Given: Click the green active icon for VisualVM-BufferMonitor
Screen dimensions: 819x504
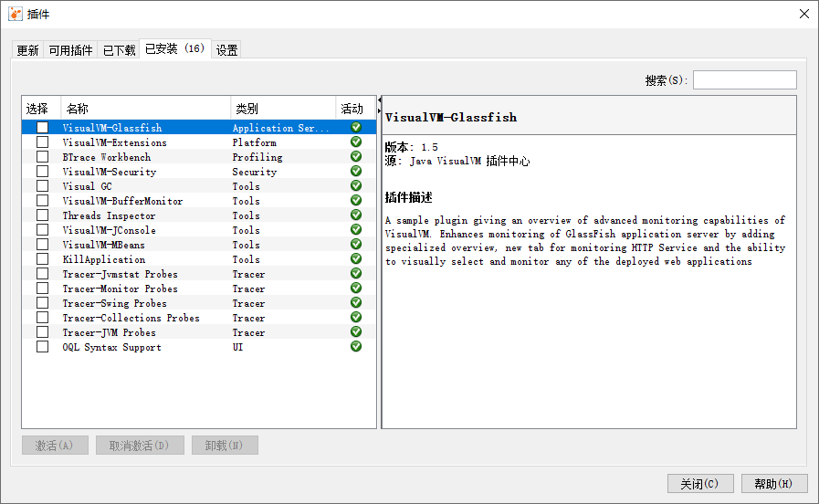Looking at the screenshot, I should 356,201.
